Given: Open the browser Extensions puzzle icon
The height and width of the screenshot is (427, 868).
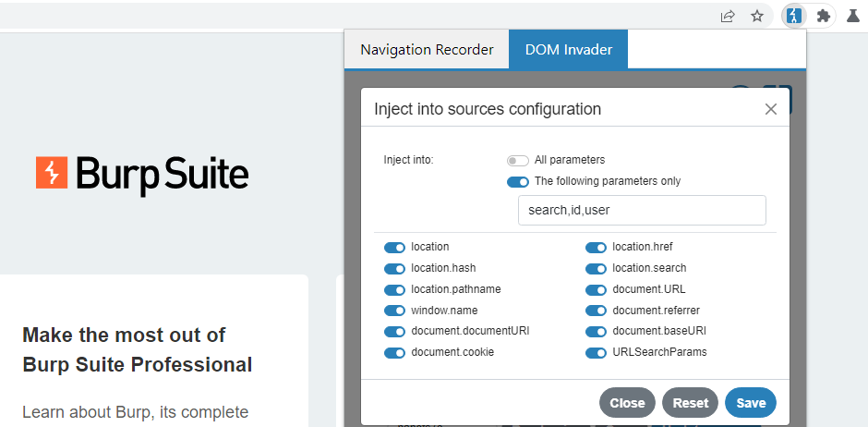Looking at the screenshot, I should pos(824,16).
